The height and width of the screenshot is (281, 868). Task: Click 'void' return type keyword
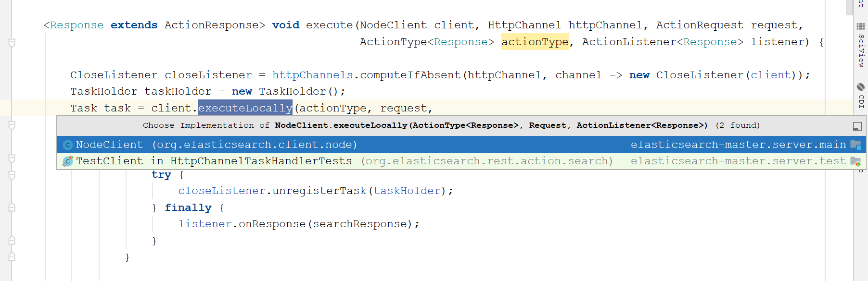(x=285, y=25)
